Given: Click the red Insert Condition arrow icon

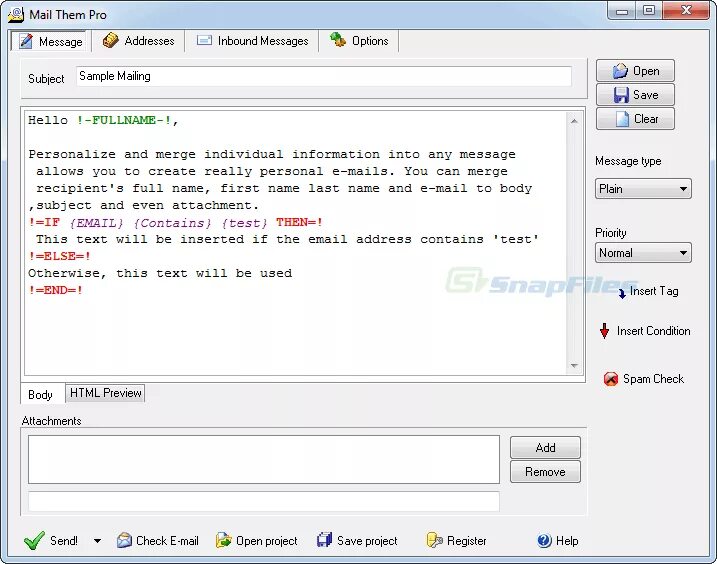Looking at the screenshot, I should 605,331.
